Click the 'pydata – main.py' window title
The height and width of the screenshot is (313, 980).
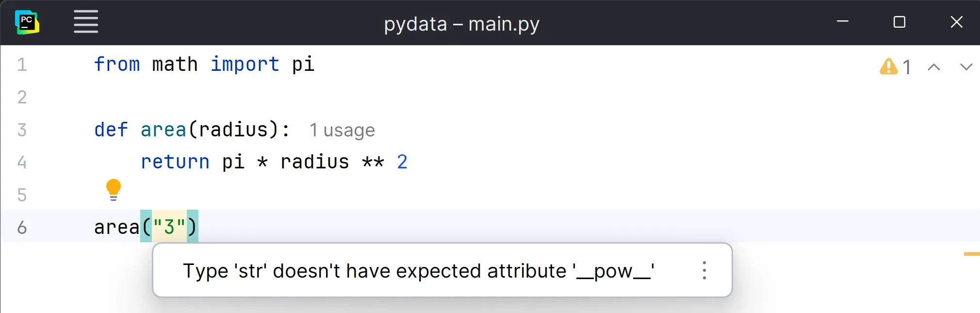pyautogui.click(x=461, y=23)
